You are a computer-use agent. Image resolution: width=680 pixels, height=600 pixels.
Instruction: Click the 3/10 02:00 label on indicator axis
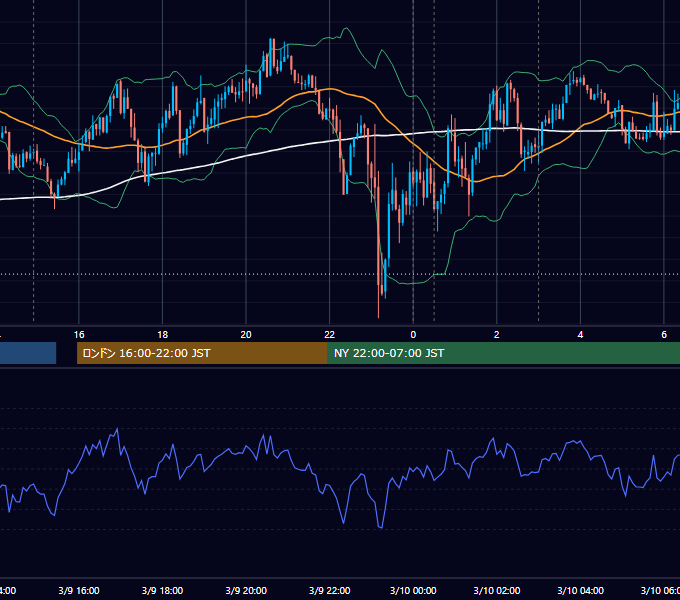pyautogui.click(x=497, y=590)
